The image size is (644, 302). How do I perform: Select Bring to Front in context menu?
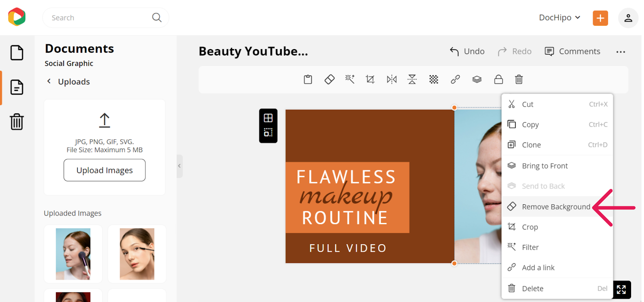545,166
